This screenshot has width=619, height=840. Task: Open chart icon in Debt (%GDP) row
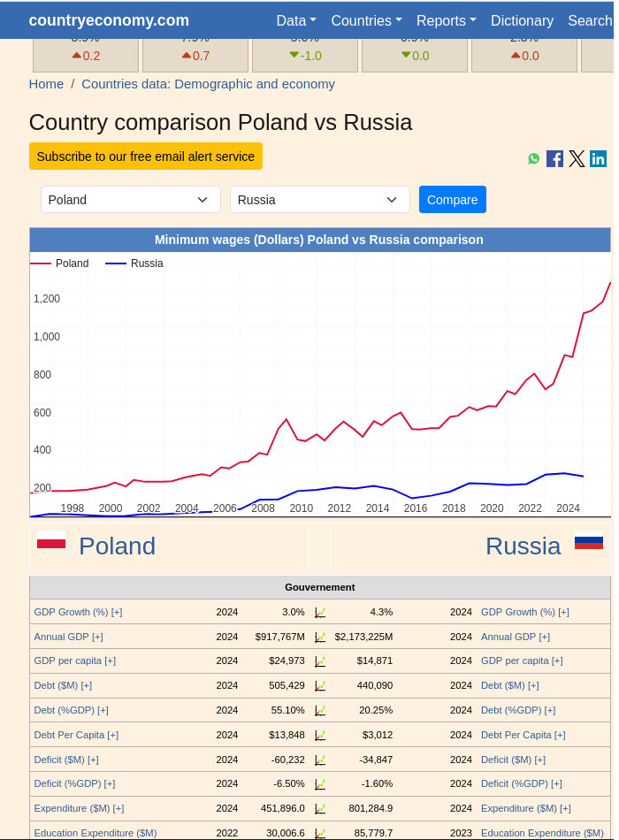click(320, 710)
